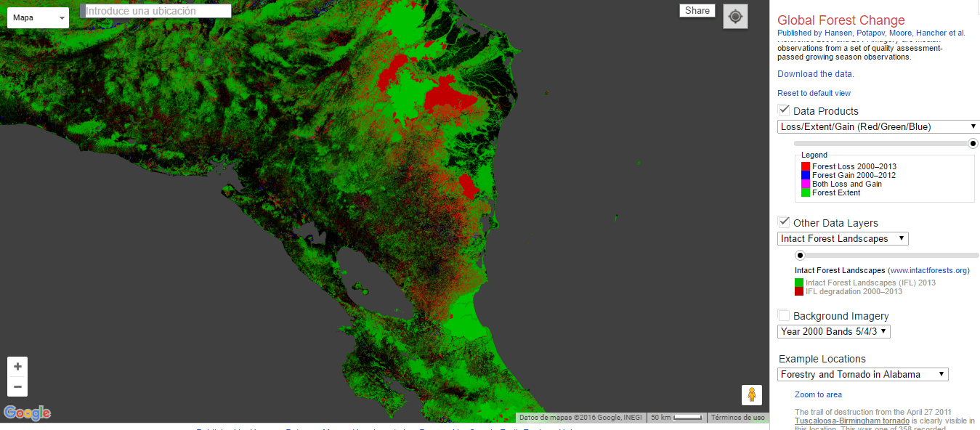The height and width of the screenshot is (430, 980).
Task: Click inside the location search box
Action: [155, 10]
